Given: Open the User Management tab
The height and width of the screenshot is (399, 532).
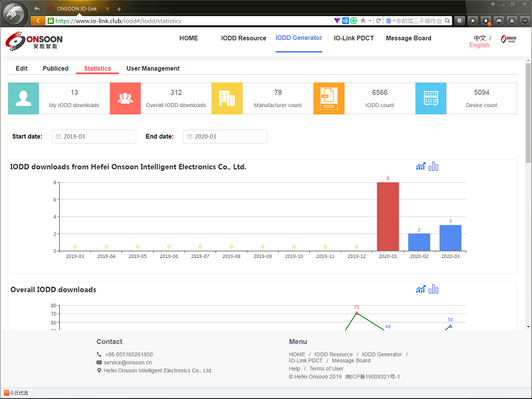Looking at the screenshot, I should point(153,68).
